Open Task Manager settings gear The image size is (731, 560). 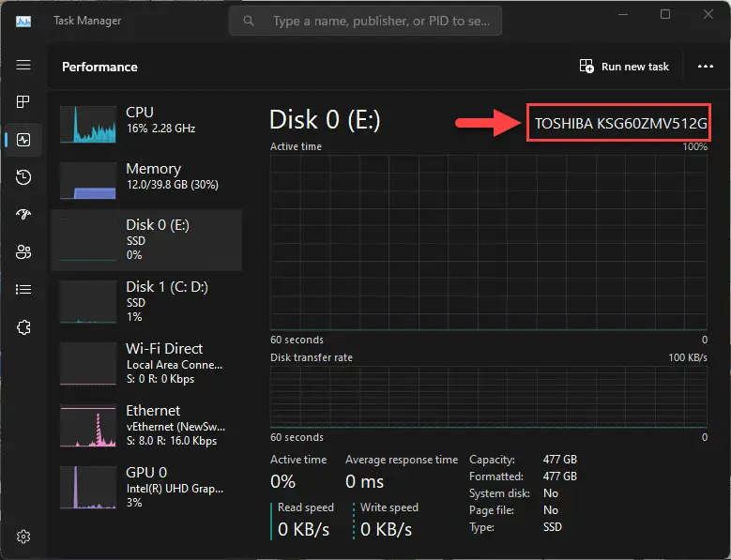(23, 537)
